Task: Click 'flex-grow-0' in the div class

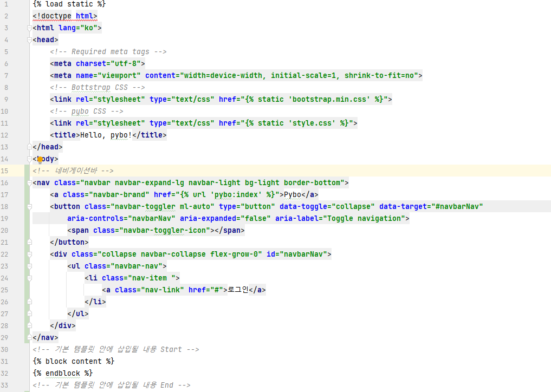Action: [234, 254]
